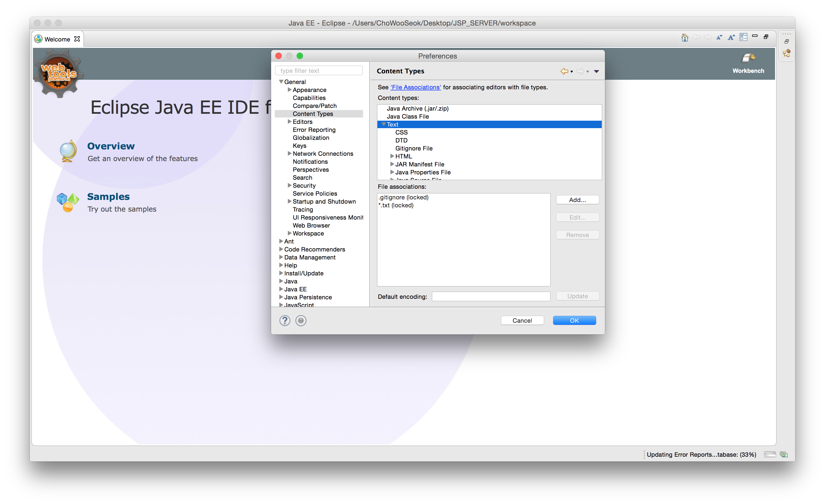Viewport: 825px width, 504px height.
Task: Open the 'File Associations' link
Action: click(x=415, y=87)
